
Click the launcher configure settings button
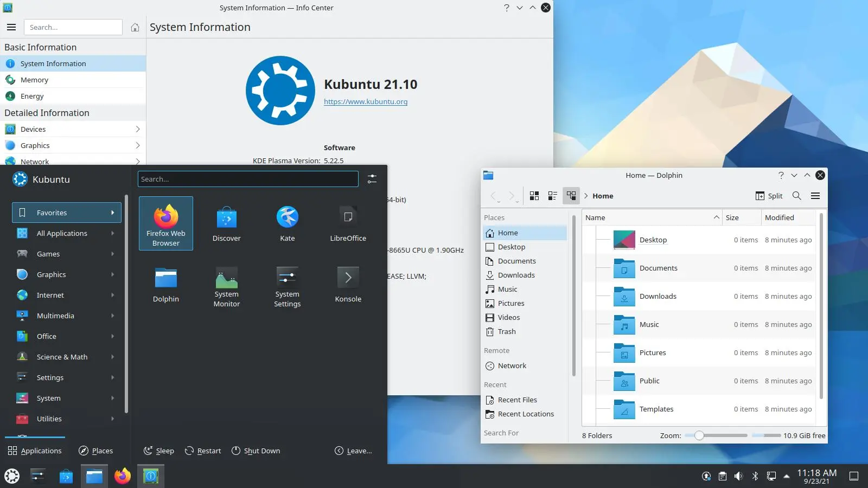(x=372, y=179)
